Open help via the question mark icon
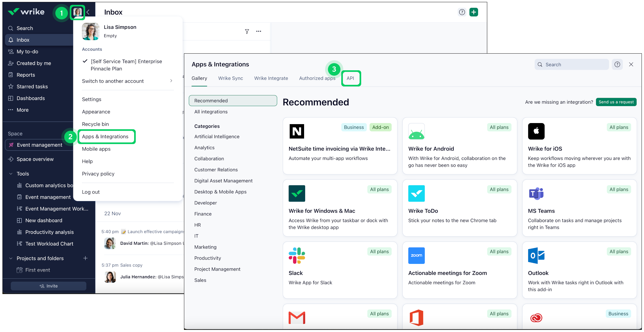The image size is (644, 332). [462, 12]
